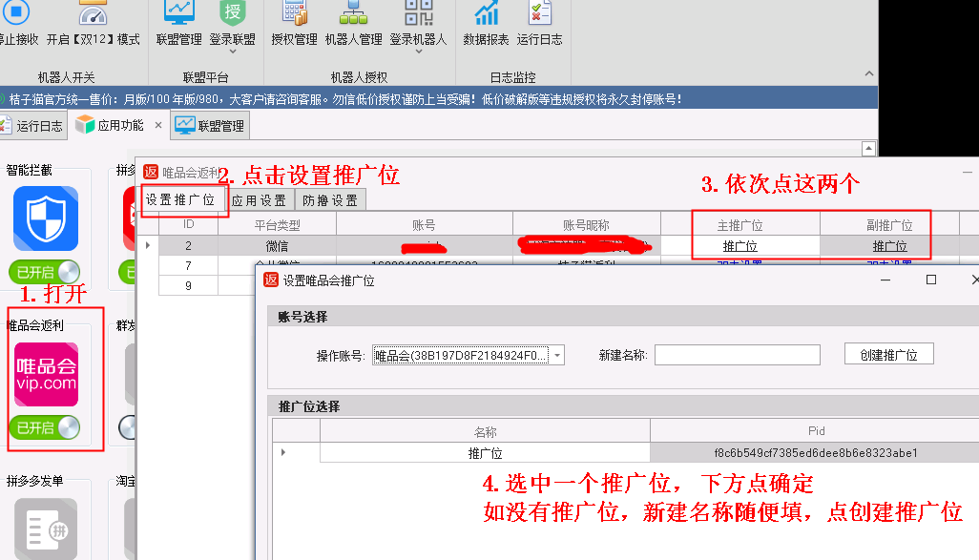
Task: Click the 主推广位 推广位 cell
Action: [739, 246]
